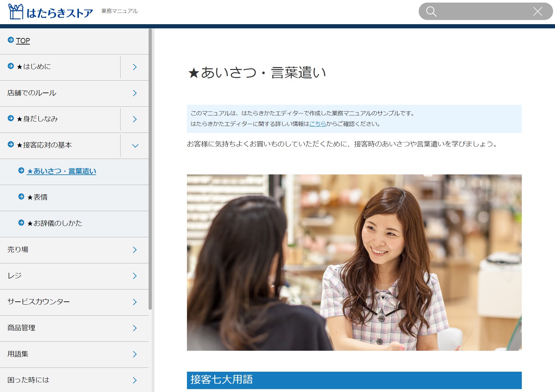Image resolution: width=555 pixels, height=392 pixels.
Task: Collapse the ★接客応対の基本 section chevron
Action: 135,146
